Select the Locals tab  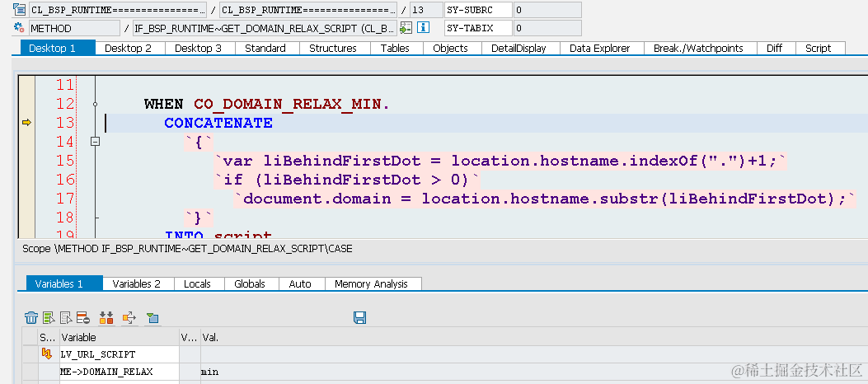tap(199, 283)
